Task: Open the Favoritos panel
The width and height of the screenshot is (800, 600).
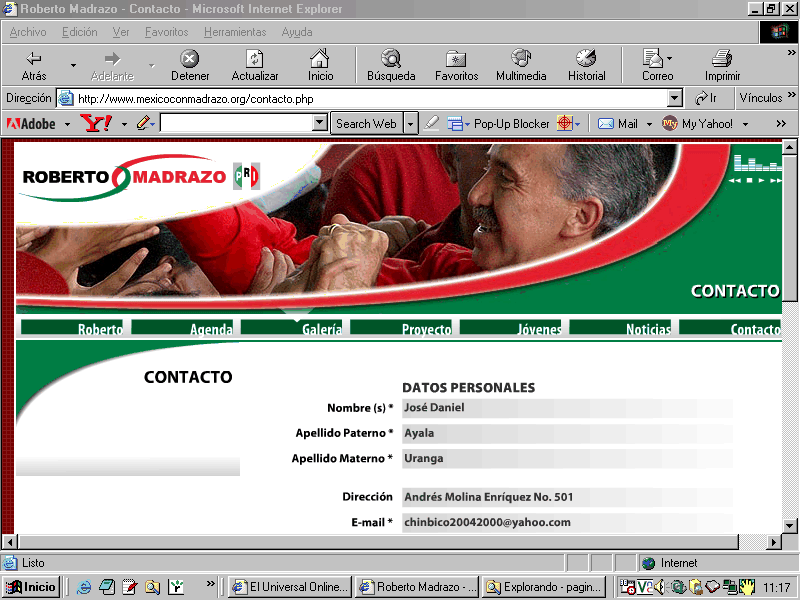Action: click(456, 59)
